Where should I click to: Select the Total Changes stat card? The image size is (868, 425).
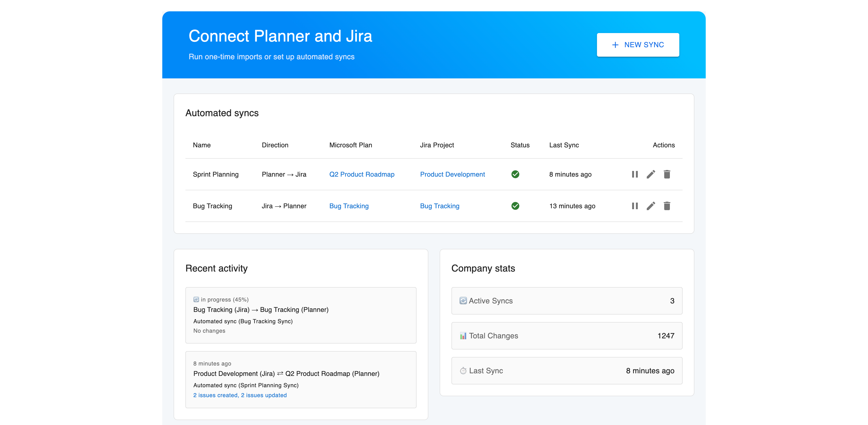[566, 336]
